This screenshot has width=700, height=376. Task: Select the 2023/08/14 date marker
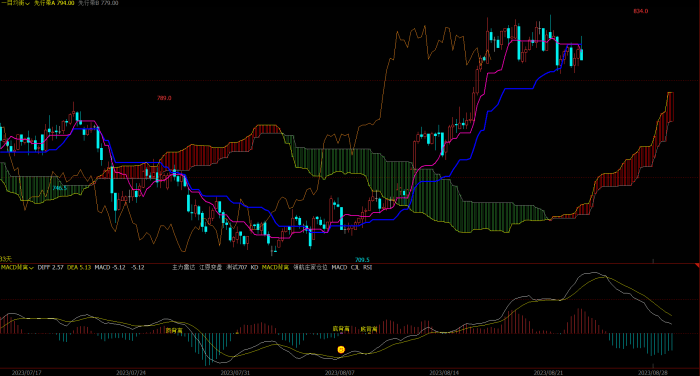point(444,372)
